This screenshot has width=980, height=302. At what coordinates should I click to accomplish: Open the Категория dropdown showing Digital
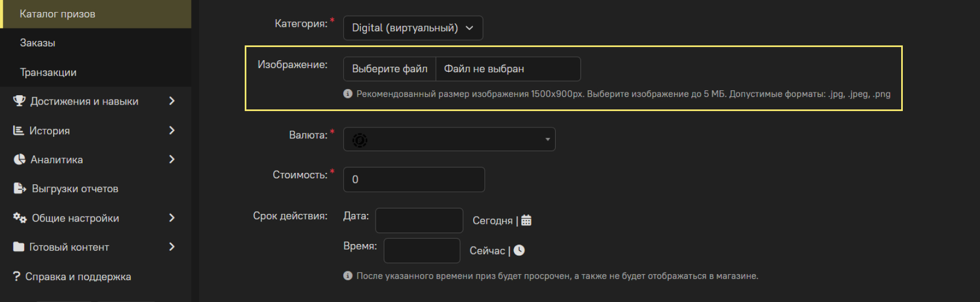tap(413, 28)
